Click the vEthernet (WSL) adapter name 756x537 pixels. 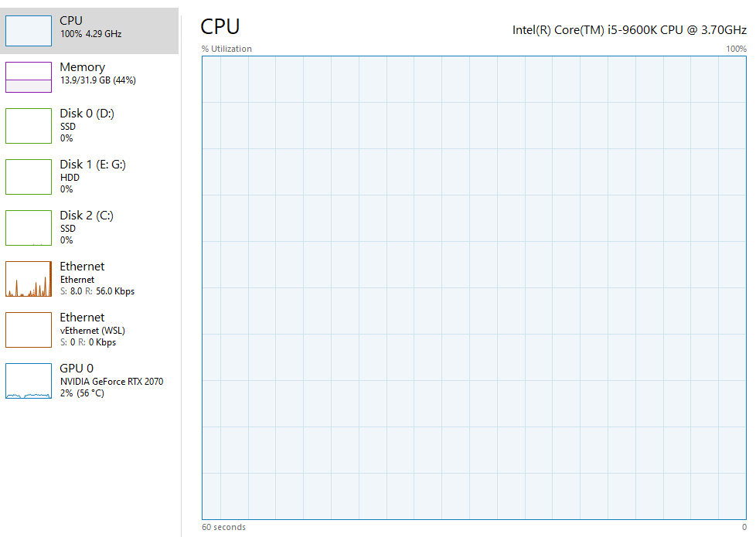tap(93, 331)
